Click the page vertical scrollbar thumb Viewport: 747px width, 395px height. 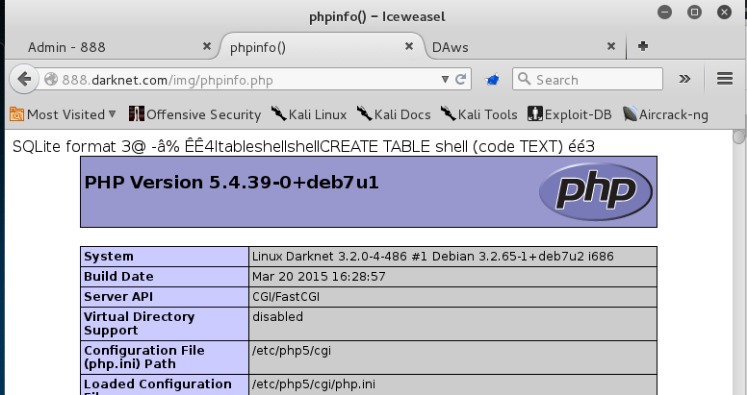click(x=739, y=136)
